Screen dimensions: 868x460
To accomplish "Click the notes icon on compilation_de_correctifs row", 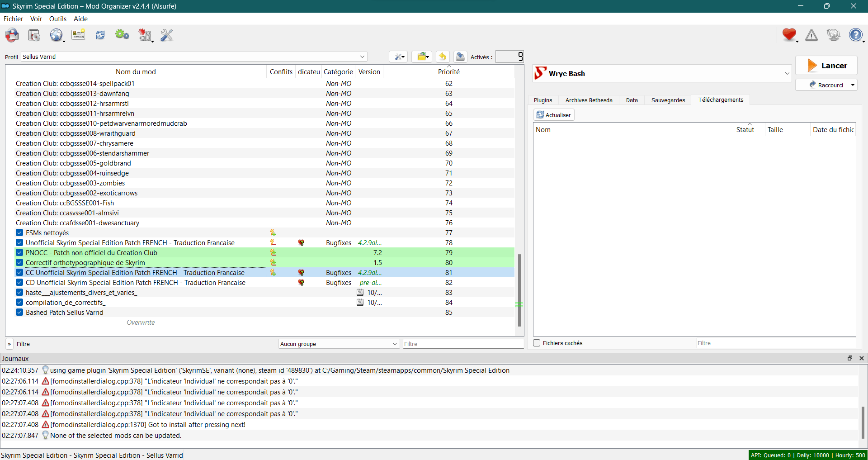I will click(x=360, y=302).
